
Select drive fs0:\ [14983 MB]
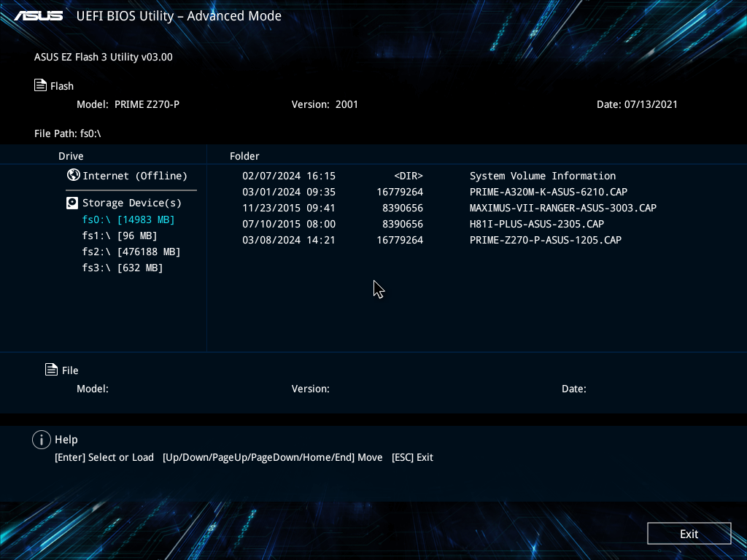click(128, 219)
